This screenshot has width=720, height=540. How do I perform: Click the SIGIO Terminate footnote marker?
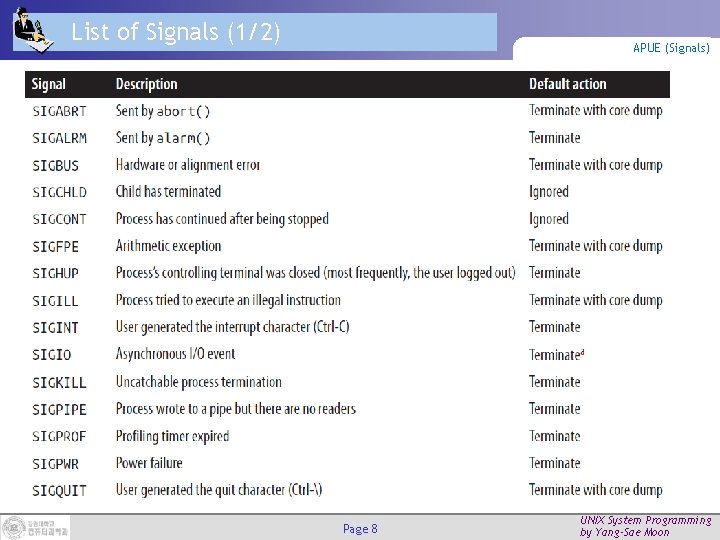click(582, 352)
